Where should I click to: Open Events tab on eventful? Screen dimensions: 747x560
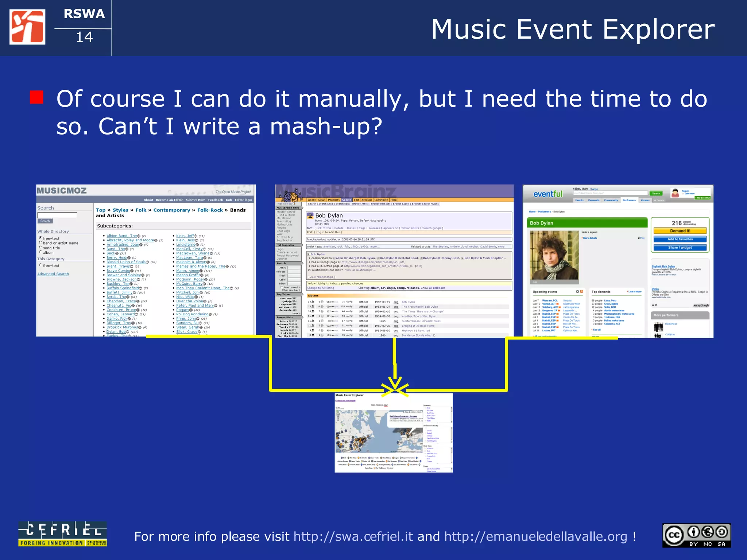pos(579,200)
